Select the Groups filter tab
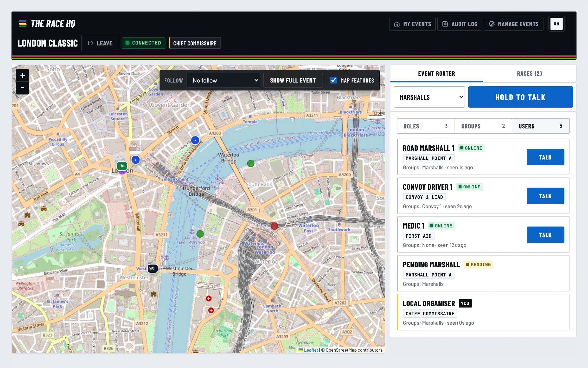The width and height of the screenshot is (588, 368). point(483,126)
